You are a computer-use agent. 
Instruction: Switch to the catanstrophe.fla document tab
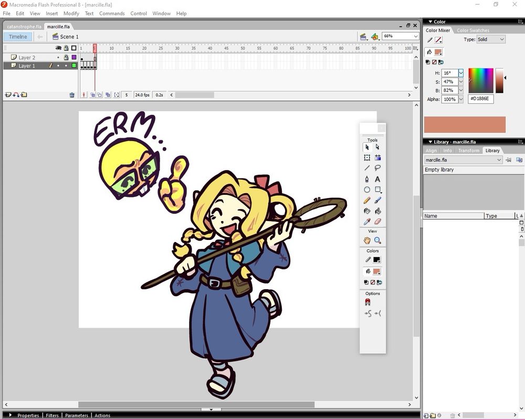[x=23, y=26]
